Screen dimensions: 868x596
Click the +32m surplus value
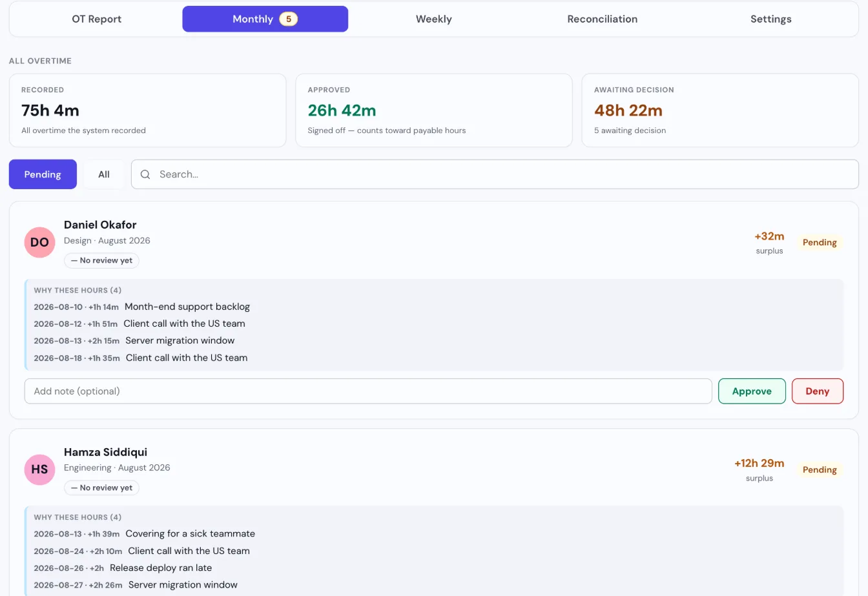click(x=769, y=236)
